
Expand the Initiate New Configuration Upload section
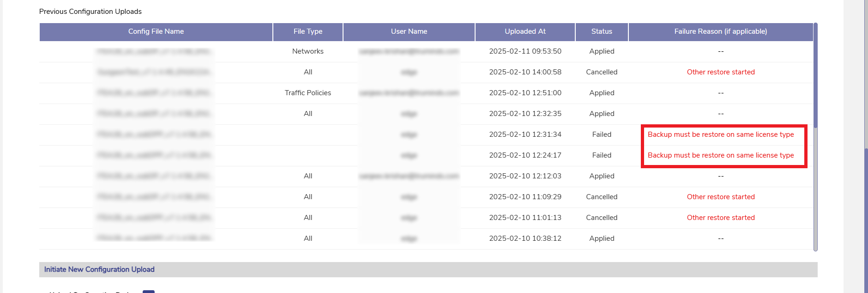pos(99,269)
